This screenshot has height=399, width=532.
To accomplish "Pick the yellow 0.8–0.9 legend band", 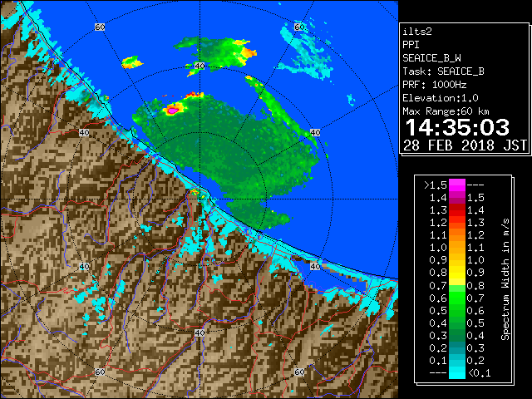I will (x=457, y=273).
